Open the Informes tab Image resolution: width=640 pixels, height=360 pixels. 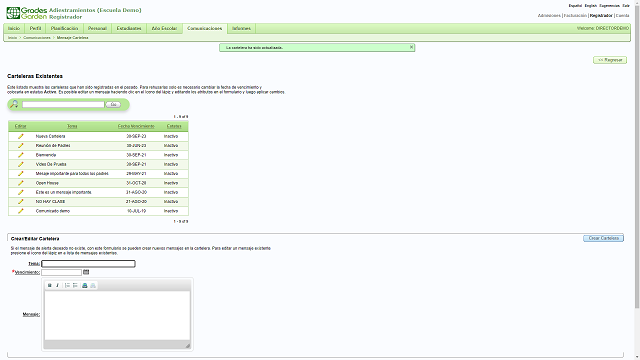pyautogui.click(x=241, y=29)
